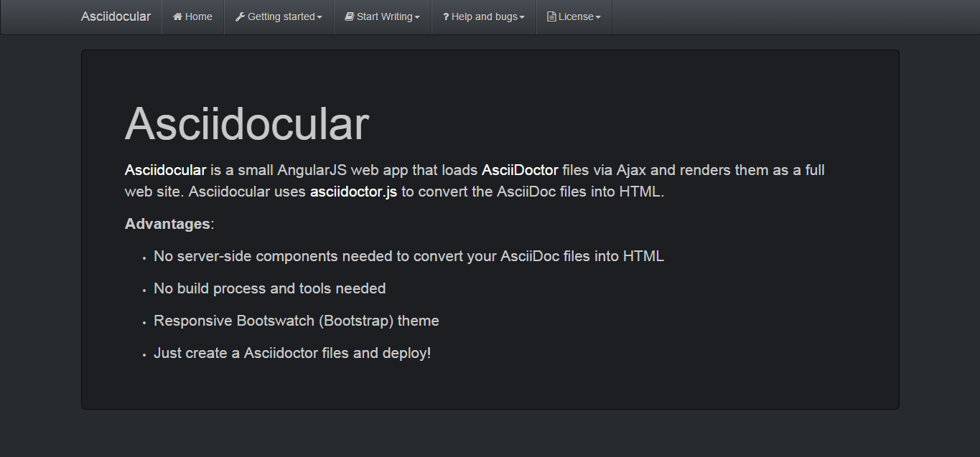
Task: Click the document icon for License
Action: [551, 17]
